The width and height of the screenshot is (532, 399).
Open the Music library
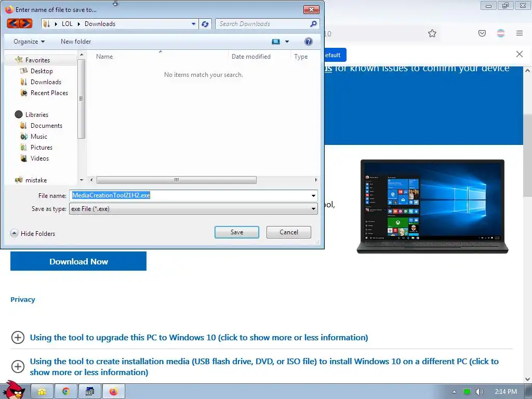point(38,137)
